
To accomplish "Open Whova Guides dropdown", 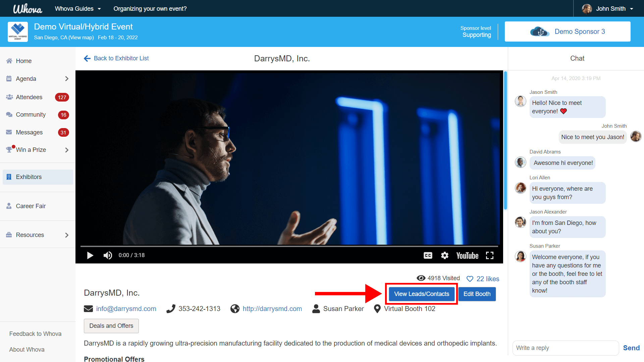I will click(x=78, y=9).
